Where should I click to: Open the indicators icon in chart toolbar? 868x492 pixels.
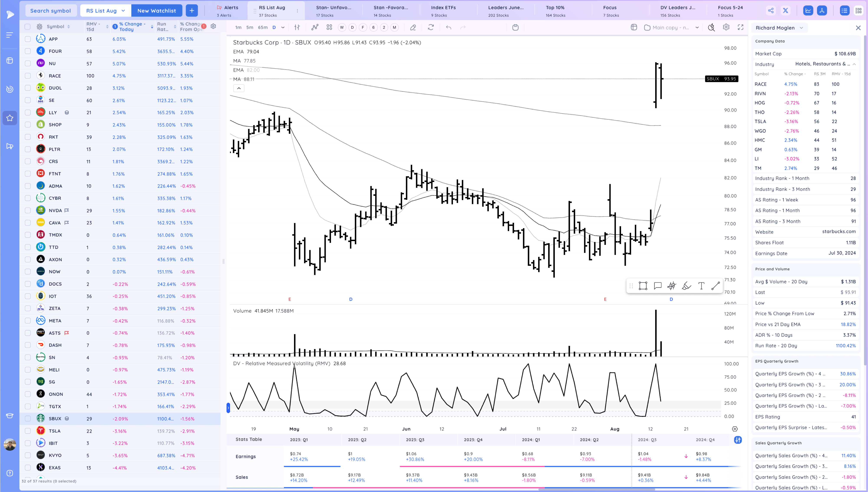pos(315,27)
